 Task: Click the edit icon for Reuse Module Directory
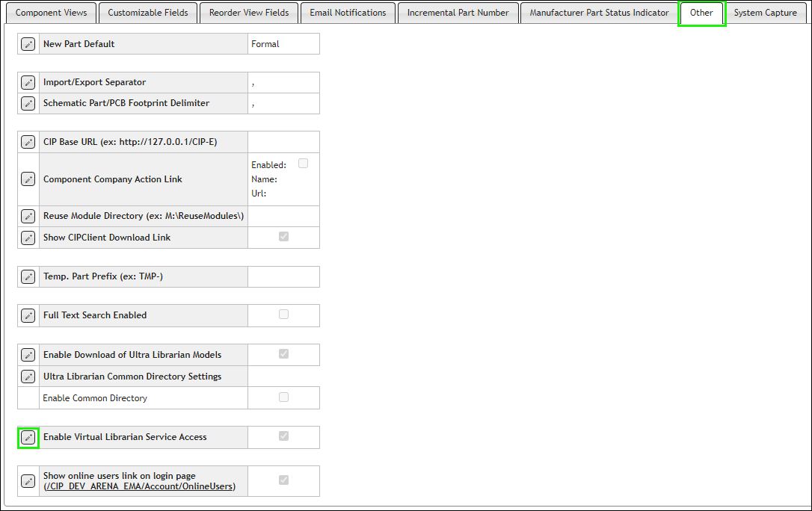click(x=28, y=216)
